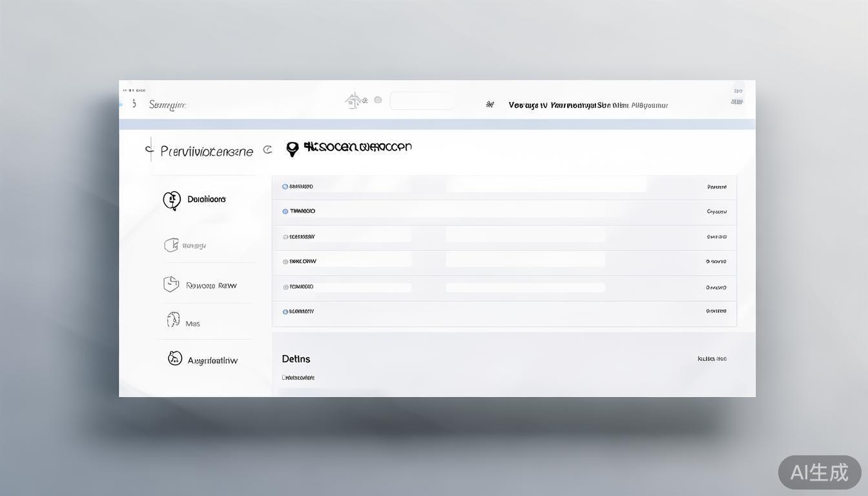Click the right-side value in the fourth row
The height and width of the screenshot is (496, 868).
tap(716, 262)
